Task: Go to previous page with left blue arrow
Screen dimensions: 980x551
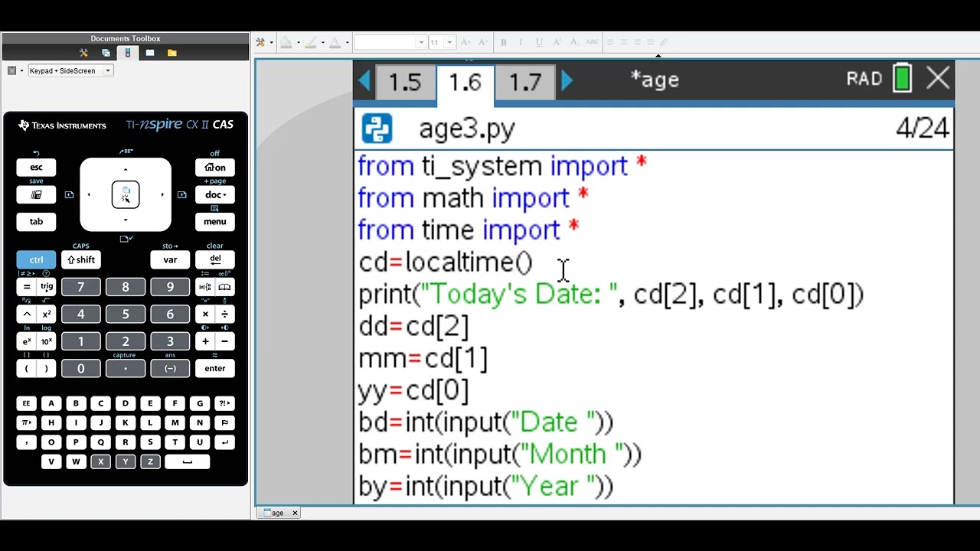Action: point(364,80)
